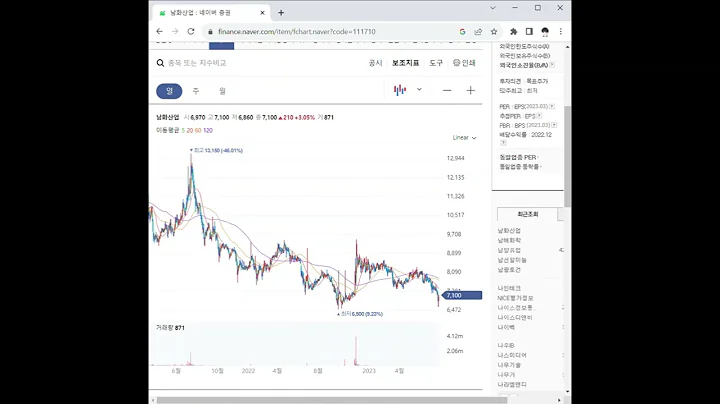
Task: Switch to the 최근조회 tab
Action: 528,214
